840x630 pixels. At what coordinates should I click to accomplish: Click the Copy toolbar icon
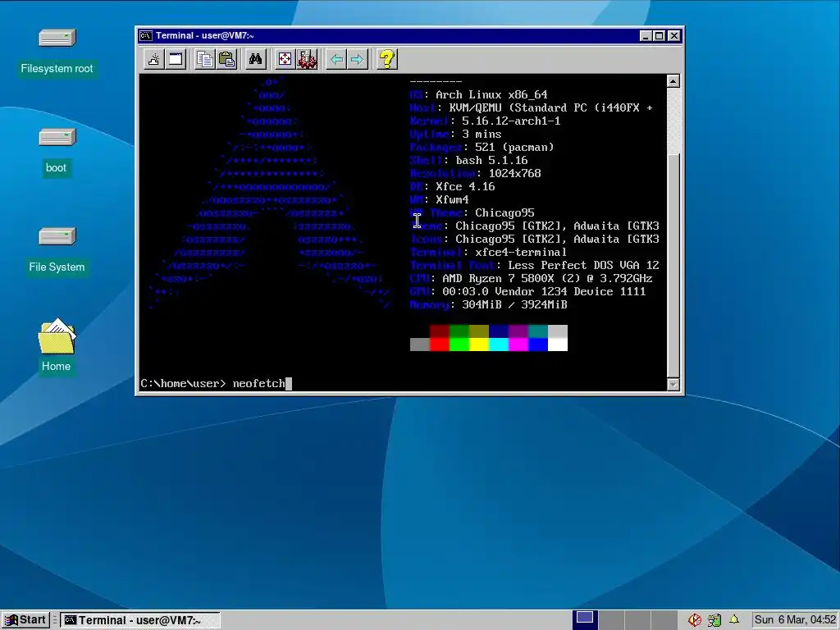204,59
